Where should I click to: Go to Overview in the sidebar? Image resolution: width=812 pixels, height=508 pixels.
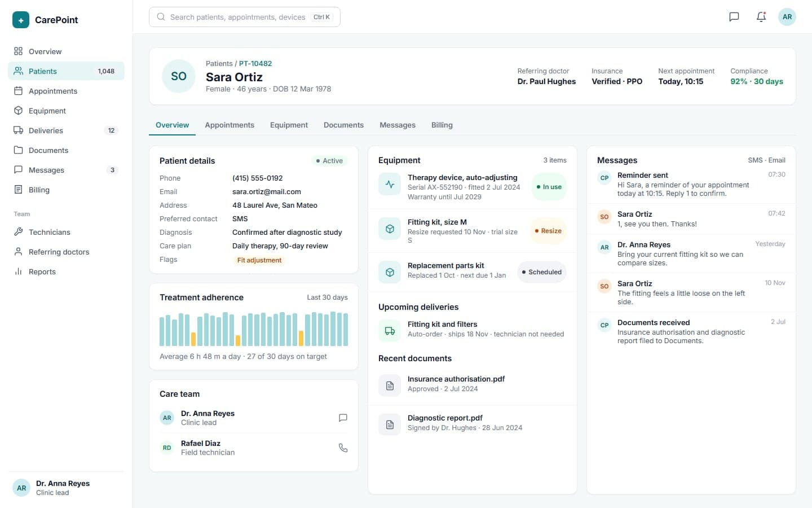coord(67,51)
